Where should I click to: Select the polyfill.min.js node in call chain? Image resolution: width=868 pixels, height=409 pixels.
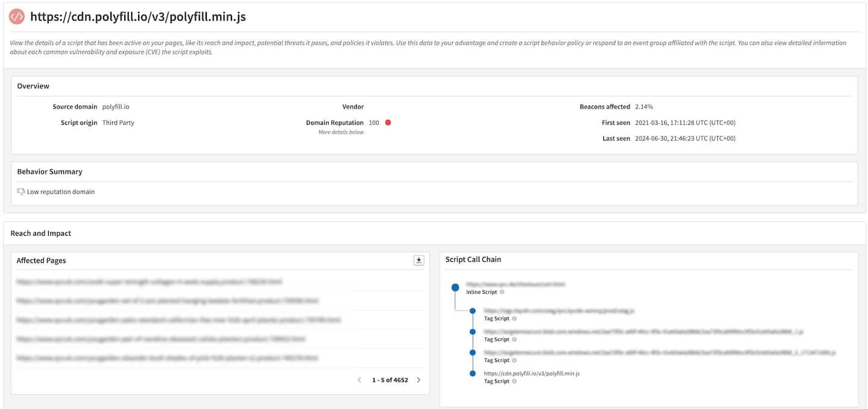pyautogui.click(x=473, y=373)
